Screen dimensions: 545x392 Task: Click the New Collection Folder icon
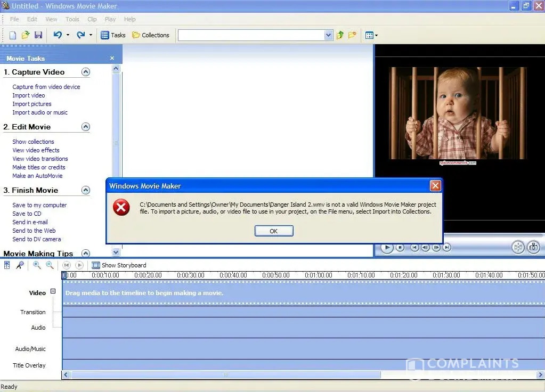point(352,35)
